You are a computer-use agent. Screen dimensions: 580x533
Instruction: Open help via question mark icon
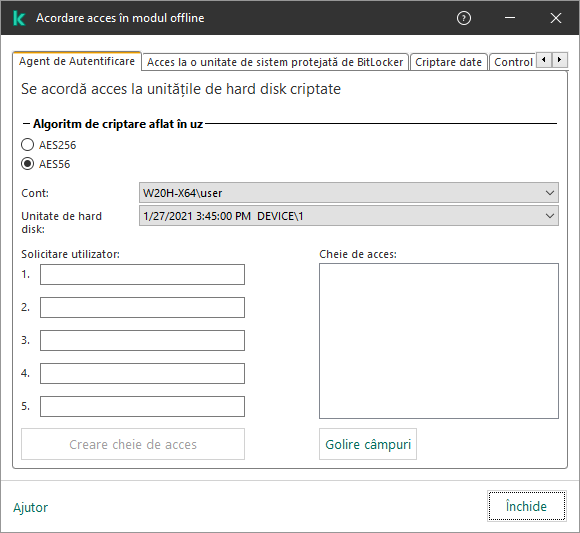[464, 18]
